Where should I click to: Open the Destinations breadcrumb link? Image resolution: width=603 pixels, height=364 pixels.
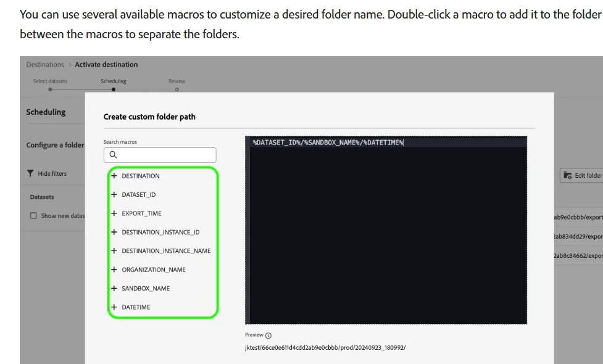point(45,65)
